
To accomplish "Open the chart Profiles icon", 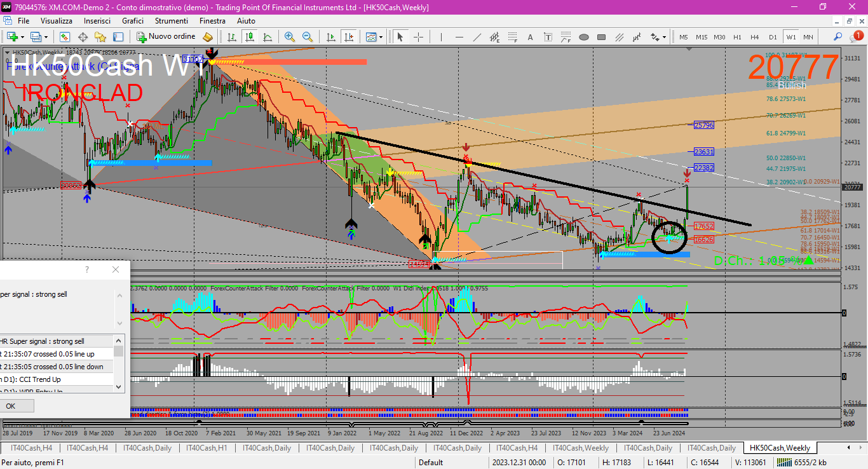I will coord(36,37).
